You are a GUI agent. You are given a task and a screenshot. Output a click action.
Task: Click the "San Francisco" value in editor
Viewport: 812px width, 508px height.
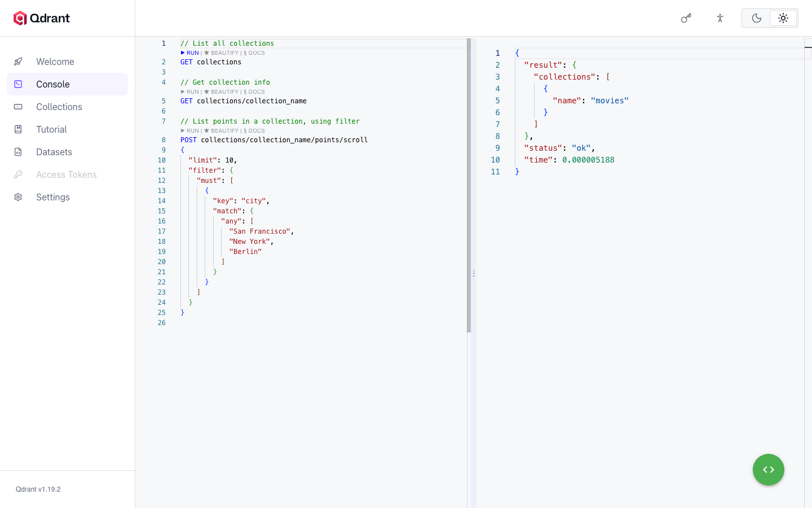[260, 231]
